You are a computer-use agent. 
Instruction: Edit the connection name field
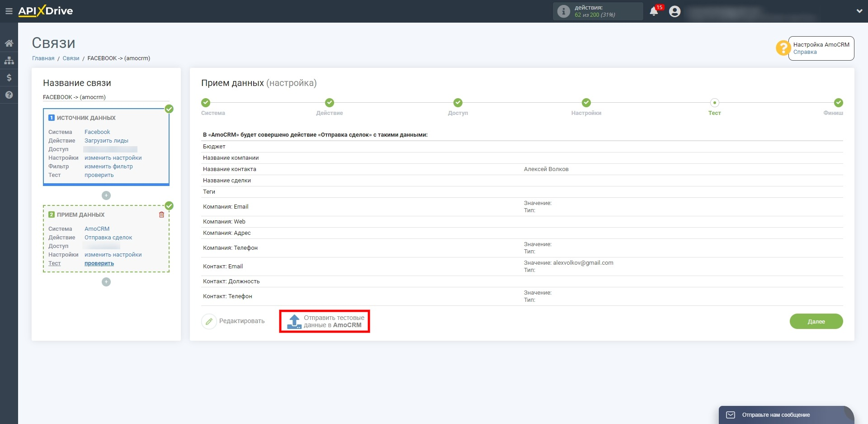click(106, 97)
